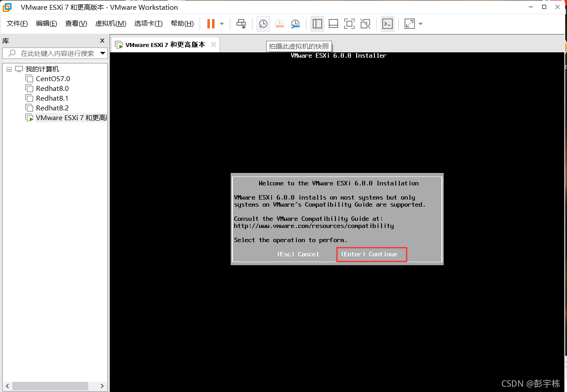Screen dimensions: 567x392
Task: Select VMware ESXi 7 in library tree
Action: click(71, 118)
